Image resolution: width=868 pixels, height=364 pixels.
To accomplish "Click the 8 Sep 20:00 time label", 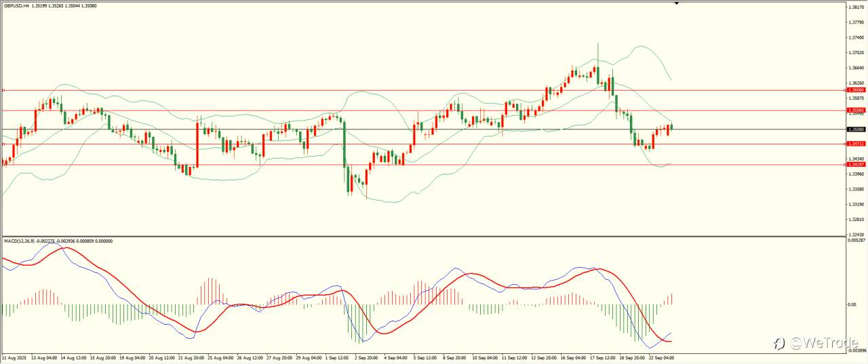I will click(x=454, y=357).
